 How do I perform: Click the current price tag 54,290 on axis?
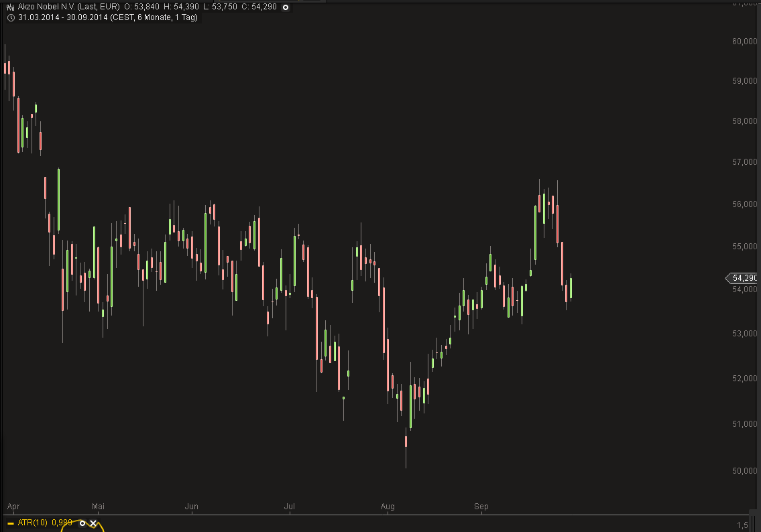[x=742, y=278]
